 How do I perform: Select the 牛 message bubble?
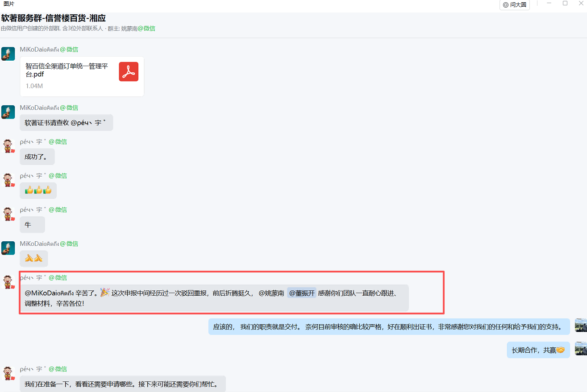pyautogui.click(x=32, y=224)
